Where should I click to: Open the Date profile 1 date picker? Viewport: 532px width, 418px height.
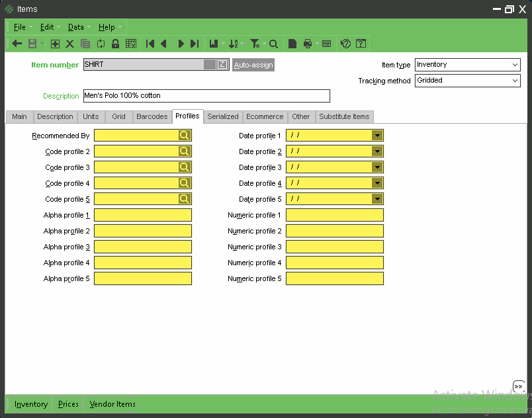(x=377, y=136)
